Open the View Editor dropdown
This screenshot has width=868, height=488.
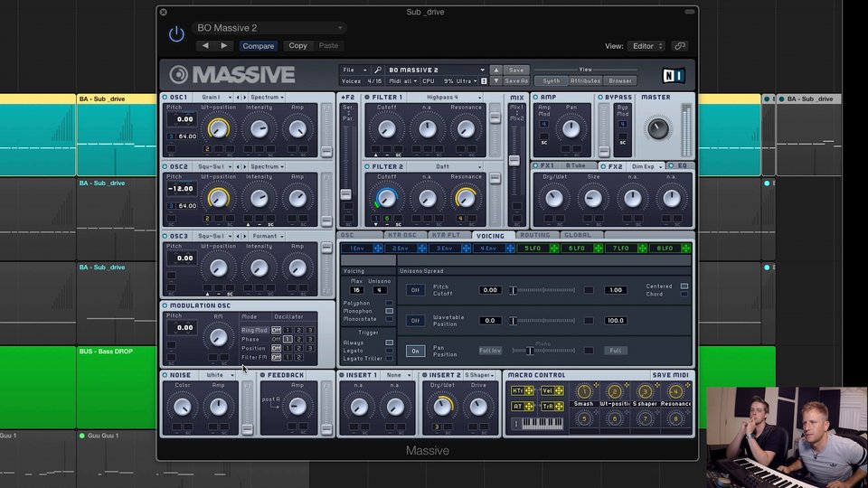[646, 46]
